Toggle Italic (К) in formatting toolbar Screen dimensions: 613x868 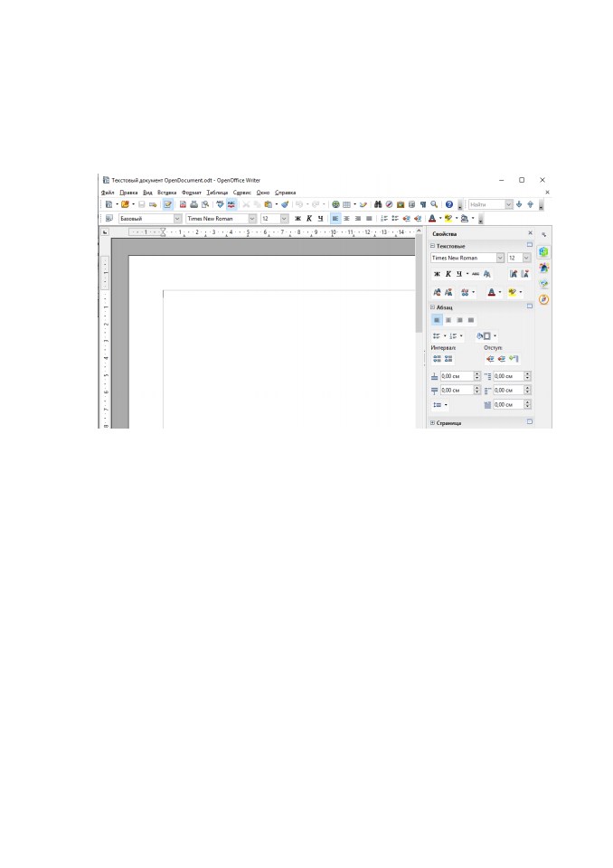(309, 219)
